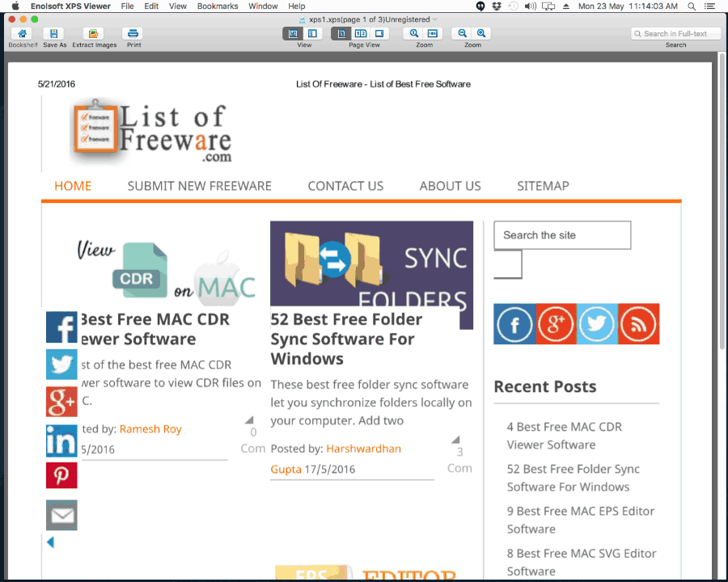Click the Search the site field
The width and height of the screenshot is (728, 582).
(562, 235)
